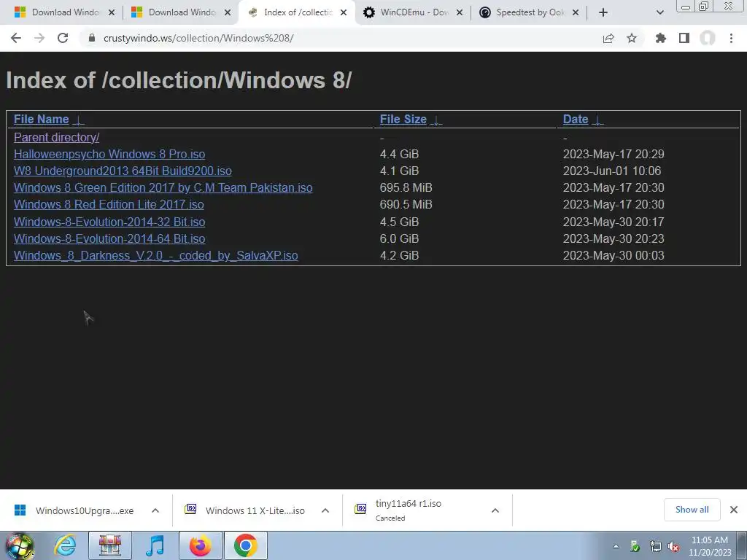Screen dimensions: 747x560
Task: Open music player icon in taskbar
Action: click(155, 545)
